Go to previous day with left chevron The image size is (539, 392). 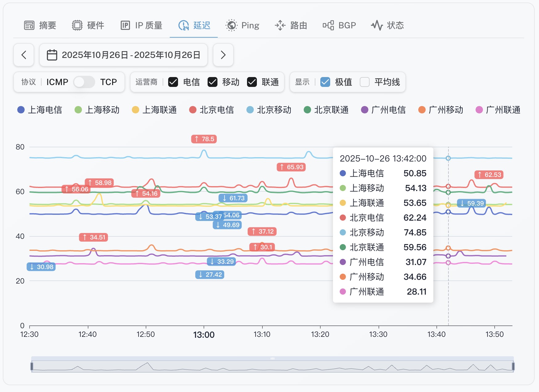24,55
